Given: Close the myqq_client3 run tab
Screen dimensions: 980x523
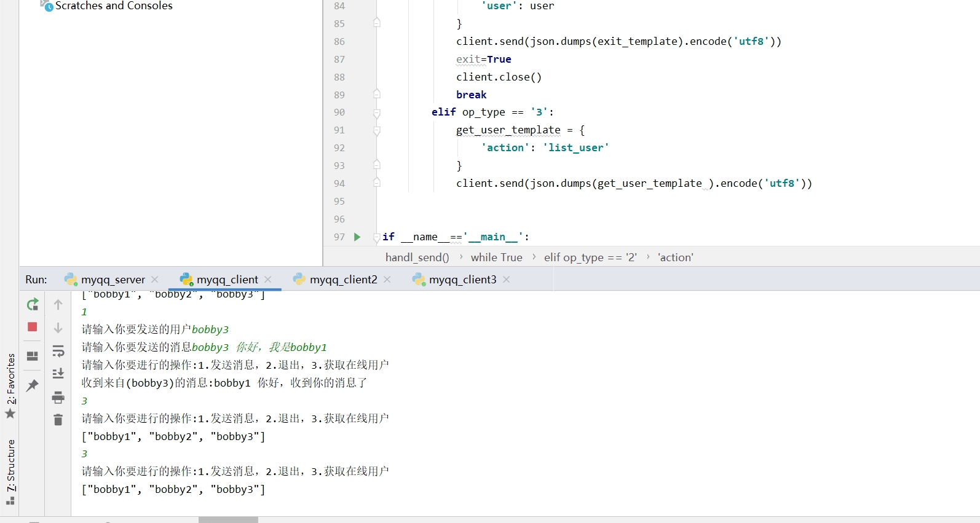Looking at the screenshot, I should click(507, 280).
